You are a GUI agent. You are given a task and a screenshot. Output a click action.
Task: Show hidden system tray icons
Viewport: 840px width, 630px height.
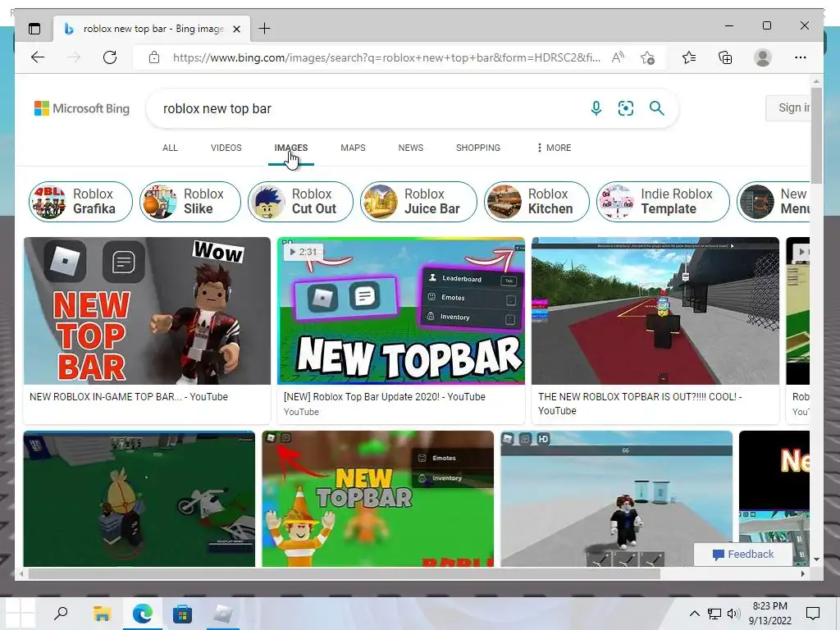(694, 614)
